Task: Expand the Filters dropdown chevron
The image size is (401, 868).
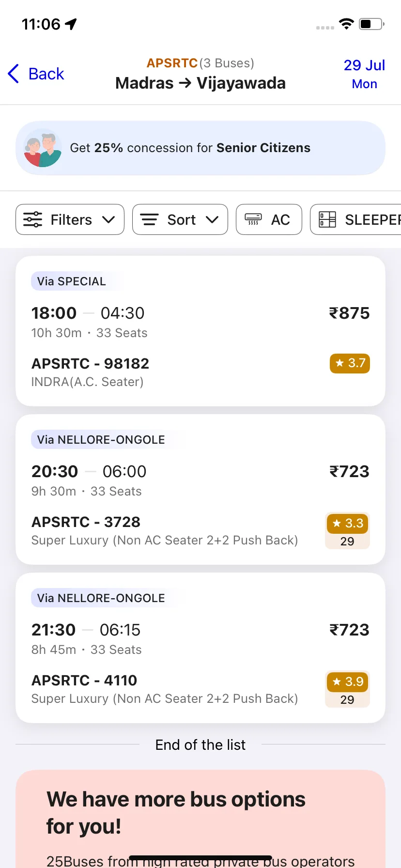Action: (x=109, y=219)
